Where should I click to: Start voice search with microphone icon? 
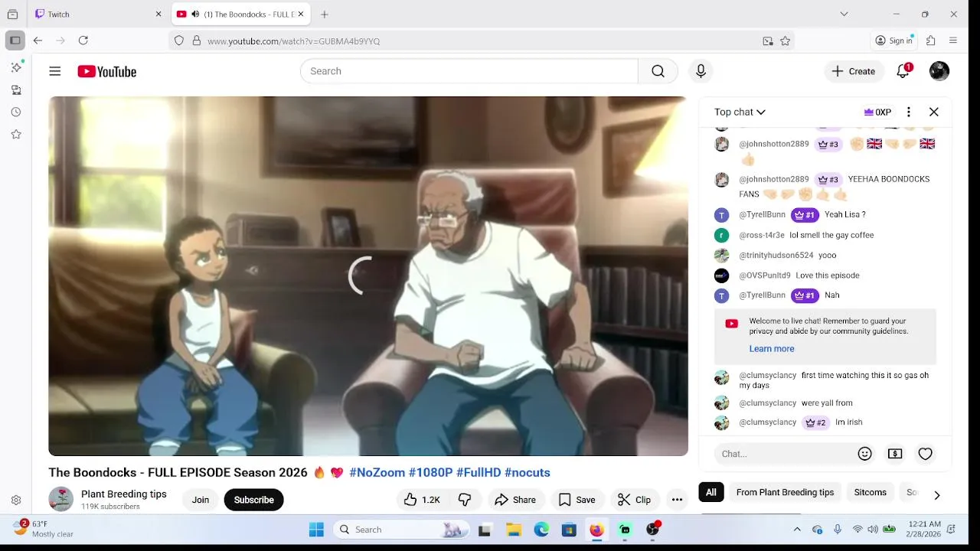click(701, 71)
